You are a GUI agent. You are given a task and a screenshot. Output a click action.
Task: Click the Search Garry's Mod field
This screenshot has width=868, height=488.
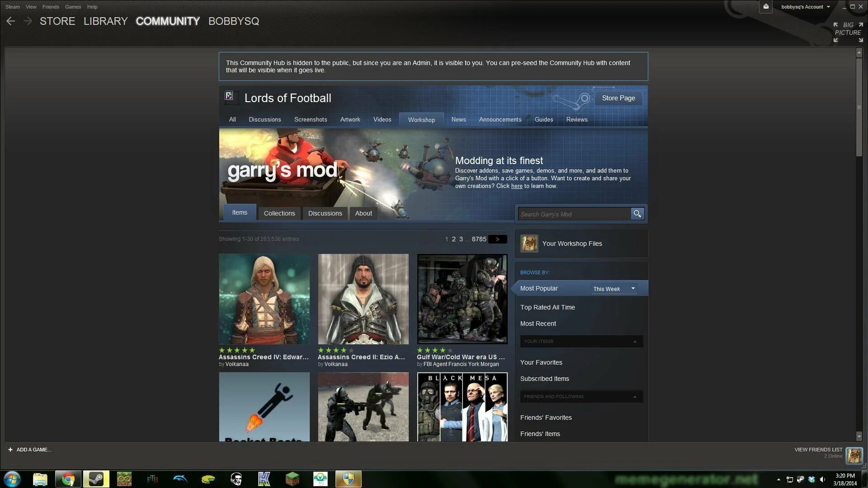[x=573, y=214]
